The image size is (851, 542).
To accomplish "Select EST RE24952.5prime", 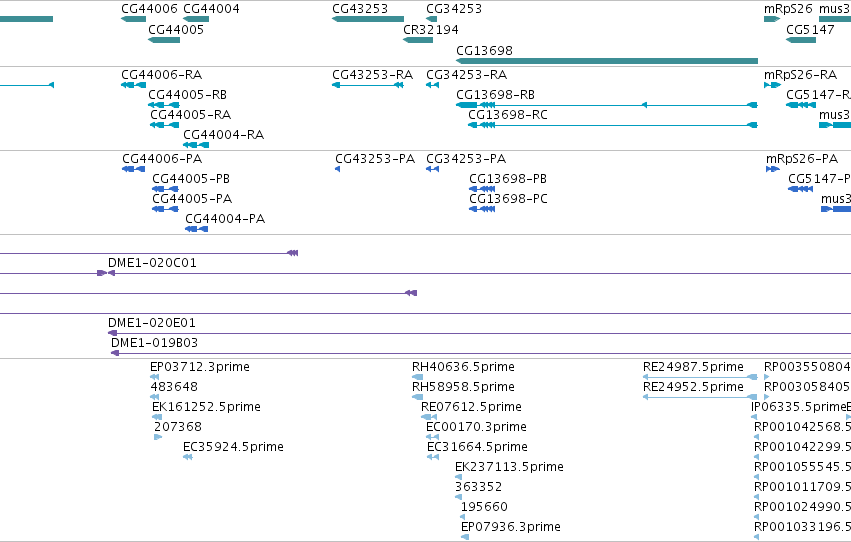I will [x=700, y=397].
